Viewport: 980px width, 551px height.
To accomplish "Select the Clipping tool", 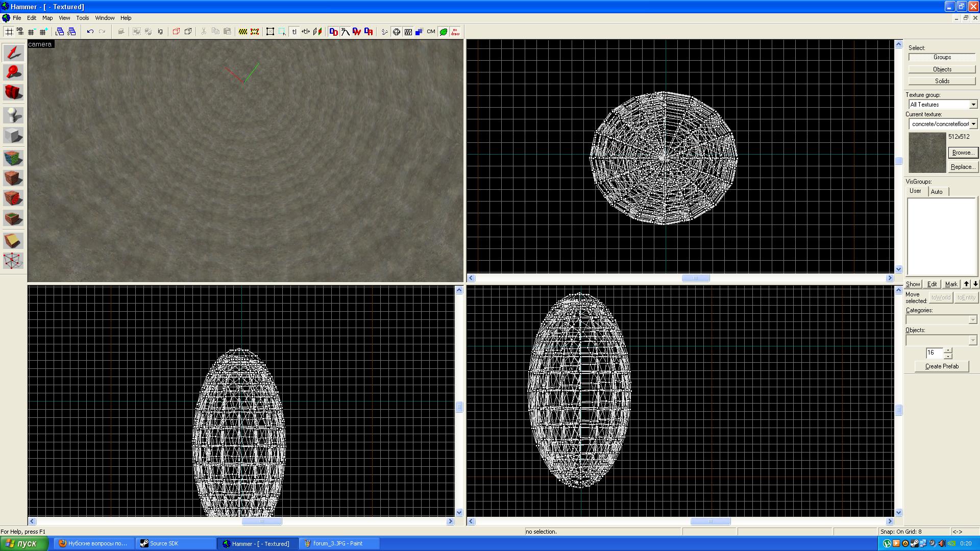I will [x=13, y=240].
